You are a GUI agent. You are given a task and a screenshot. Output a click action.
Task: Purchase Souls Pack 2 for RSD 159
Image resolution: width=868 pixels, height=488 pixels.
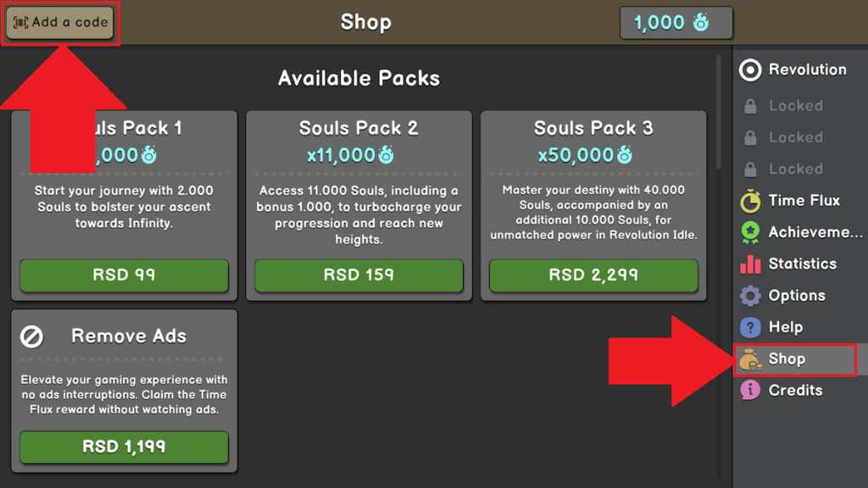(359, 275)
